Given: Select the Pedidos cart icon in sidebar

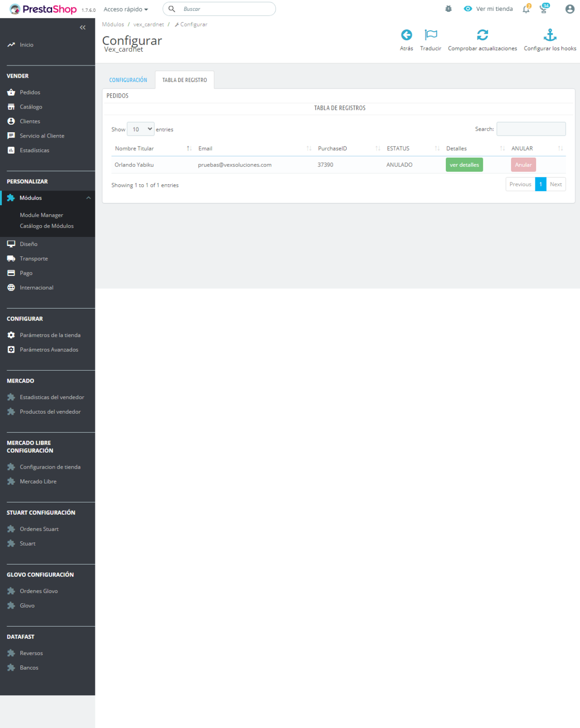Looking at the screenshot, I should [x=10, y=92].
